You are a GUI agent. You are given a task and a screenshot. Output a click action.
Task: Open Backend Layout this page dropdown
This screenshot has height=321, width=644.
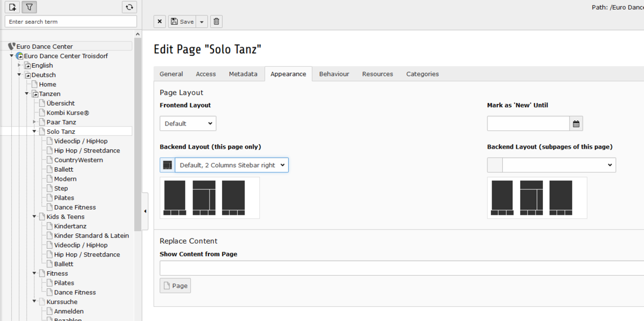point(232,165)
